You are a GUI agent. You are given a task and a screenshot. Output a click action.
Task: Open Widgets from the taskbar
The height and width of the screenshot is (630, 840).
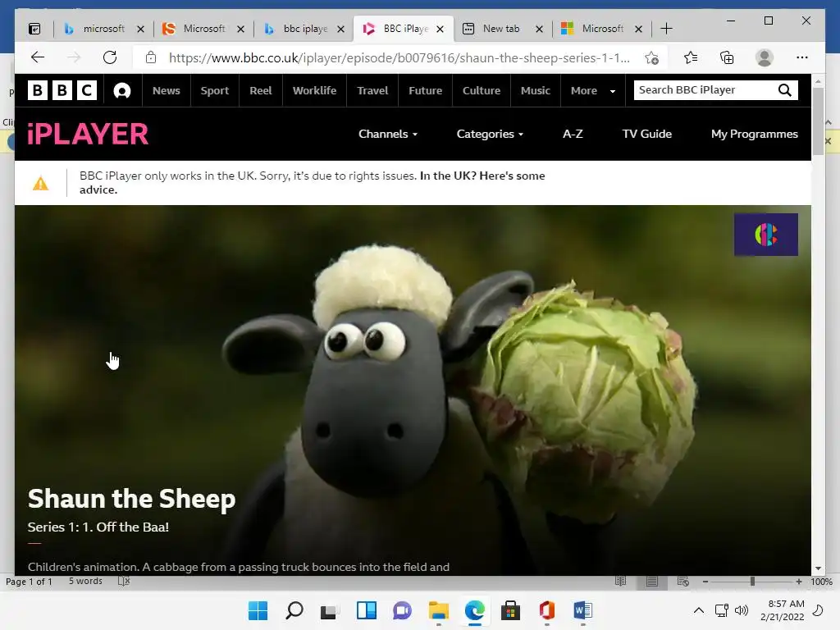click(x=367, y=610)
